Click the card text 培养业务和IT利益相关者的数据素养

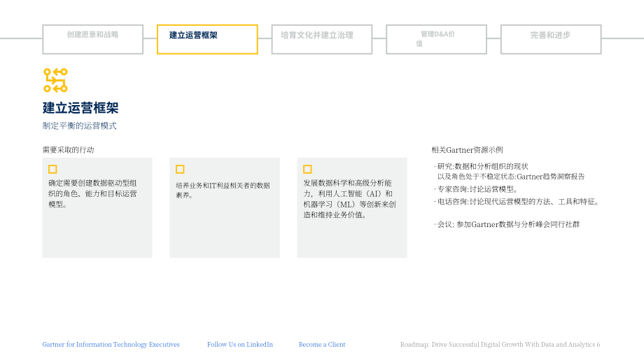tap(223, 191)
